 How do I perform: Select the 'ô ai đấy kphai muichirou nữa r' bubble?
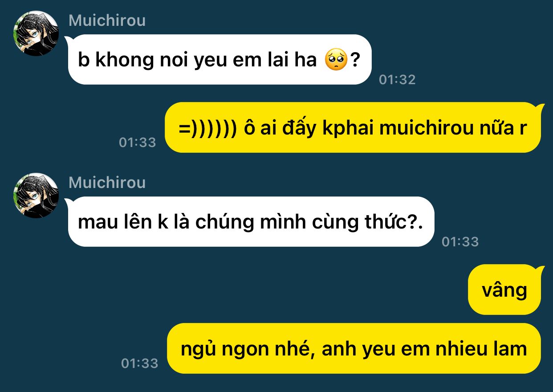click(353, 127)
